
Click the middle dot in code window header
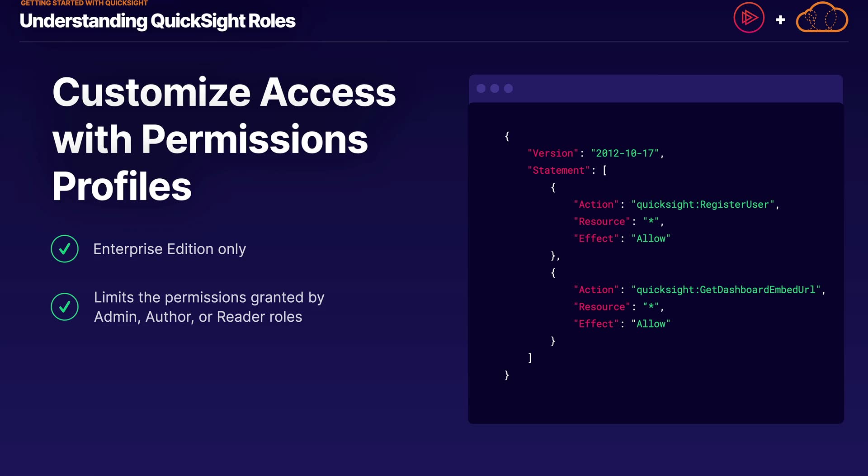495,89
